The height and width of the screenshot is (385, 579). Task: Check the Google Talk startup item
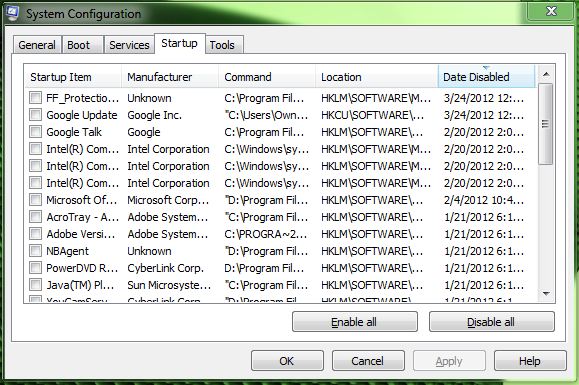point(35,132)
